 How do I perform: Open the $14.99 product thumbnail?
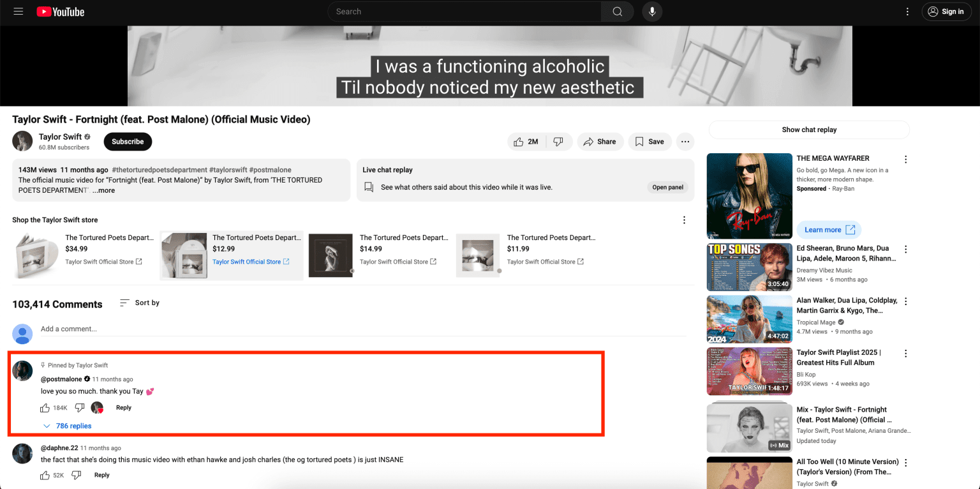coord(330,255)
